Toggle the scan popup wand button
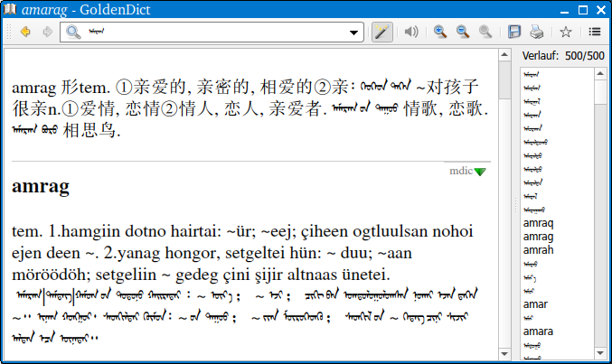Image resolution: width=612 pixels, height=364 pixels. [x=382, y=32]
